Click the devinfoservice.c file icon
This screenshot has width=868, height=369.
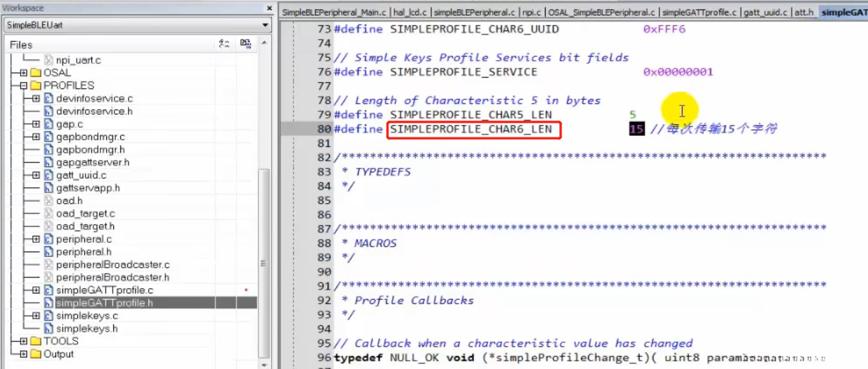49,98
